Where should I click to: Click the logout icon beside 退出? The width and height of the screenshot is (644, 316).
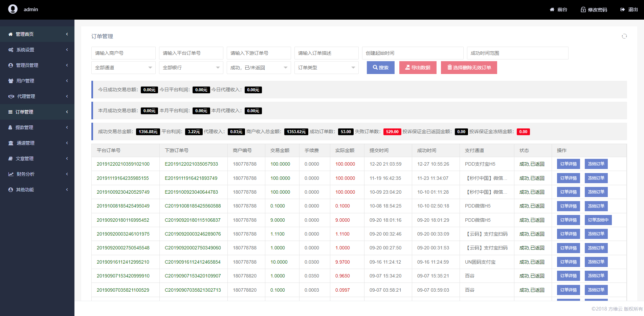coord(622,9)
